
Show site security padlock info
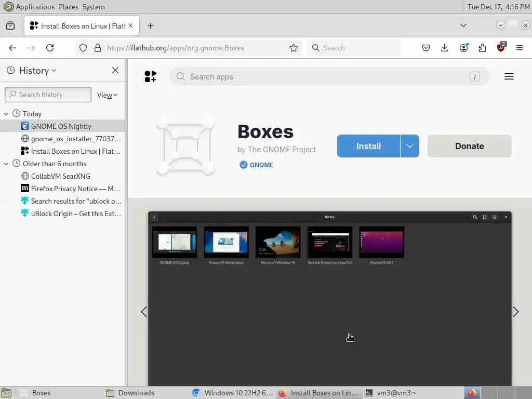[x=98, y=48]
